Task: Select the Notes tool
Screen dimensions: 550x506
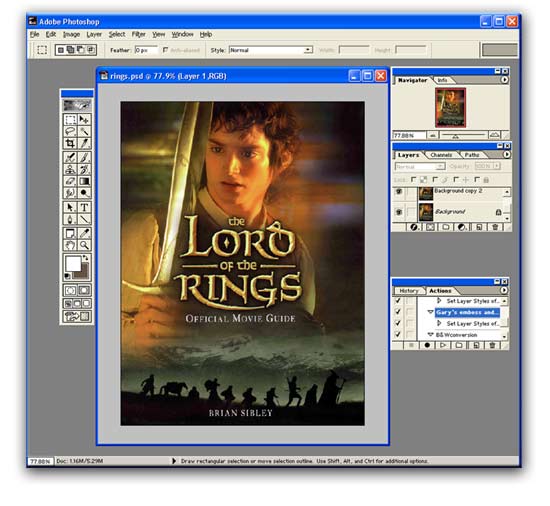Action: pos(70,233)
